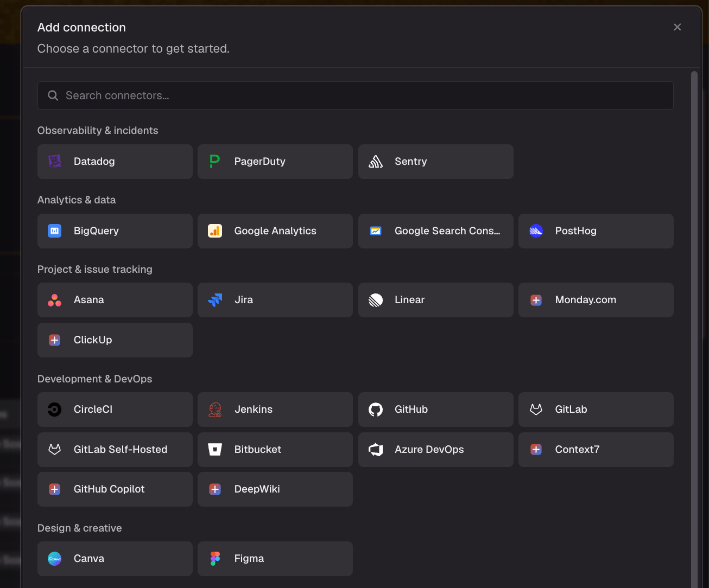Click the Linear connector name

pyautogui.click(x=410, y=300)
